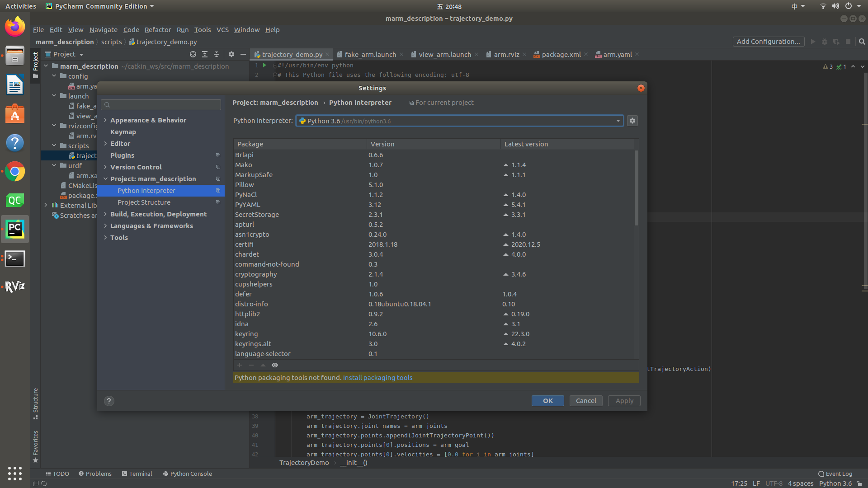Click Expand All icon in Project panel
This screenshot has height=488, width=868.
click(205, 54)
